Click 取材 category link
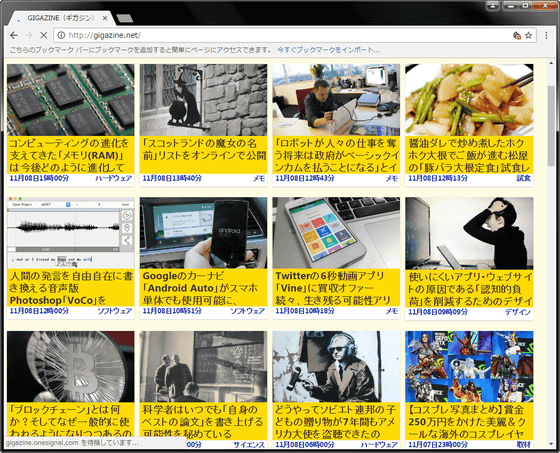The width and height of the screenshot is (560, 453). tap(524, 445)
